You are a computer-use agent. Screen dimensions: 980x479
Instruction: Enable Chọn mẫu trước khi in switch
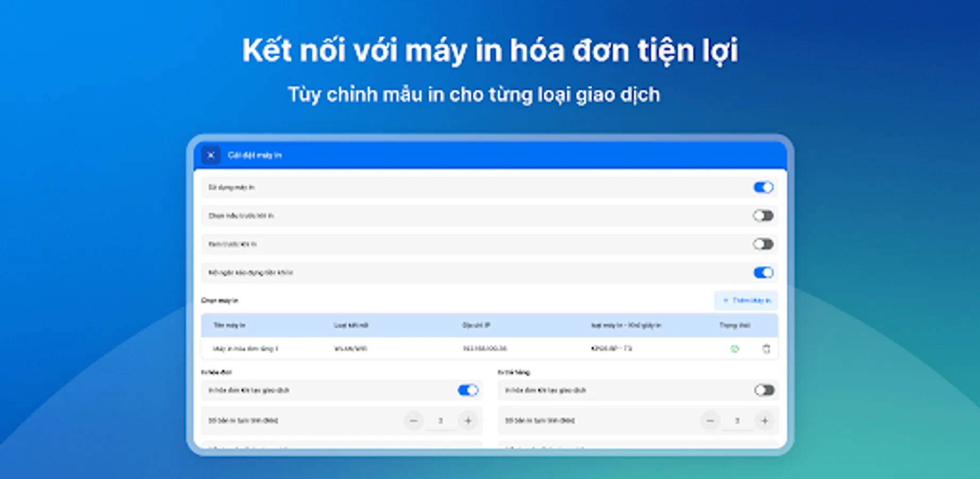tap(763, 216)
